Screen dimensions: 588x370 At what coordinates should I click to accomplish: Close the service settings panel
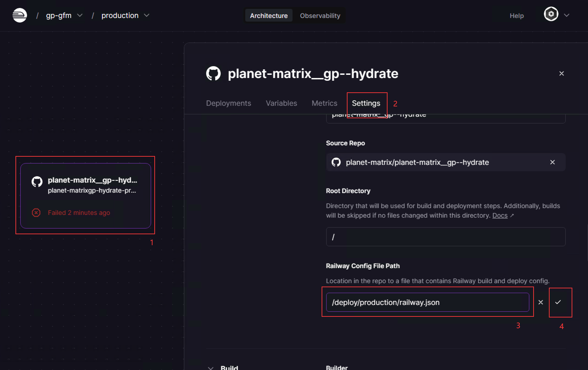point(561,73)
